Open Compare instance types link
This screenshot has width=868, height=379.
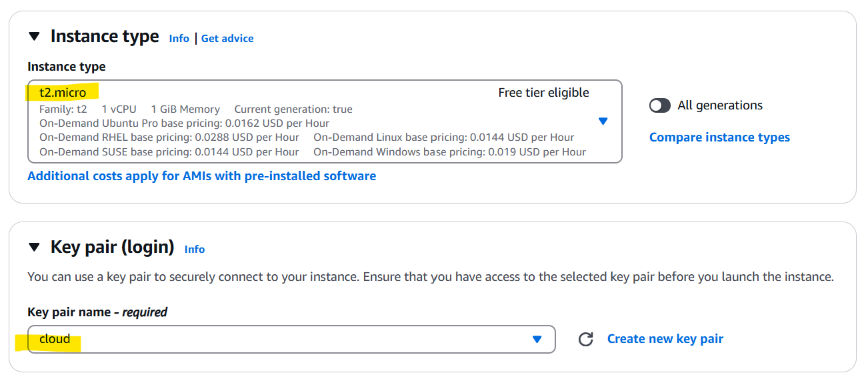[x=719, y=137]
